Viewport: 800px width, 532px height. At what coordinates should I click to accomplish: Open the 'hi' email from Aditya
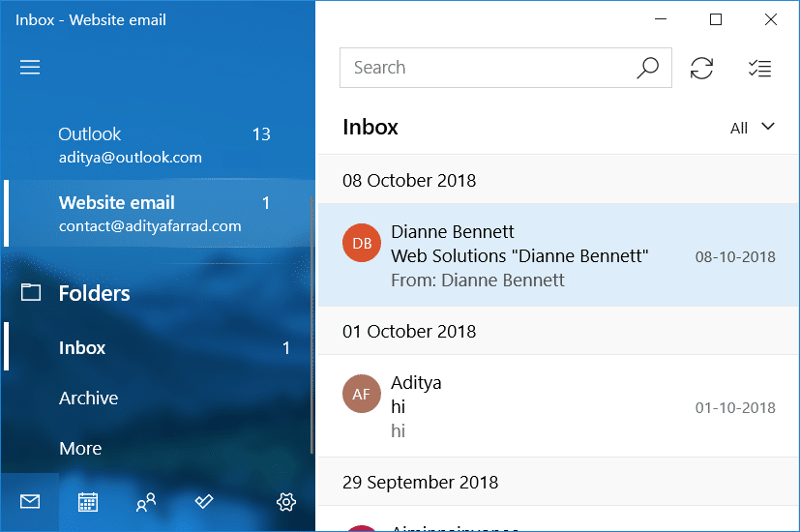pyautogui.click(x=559, y=406)
